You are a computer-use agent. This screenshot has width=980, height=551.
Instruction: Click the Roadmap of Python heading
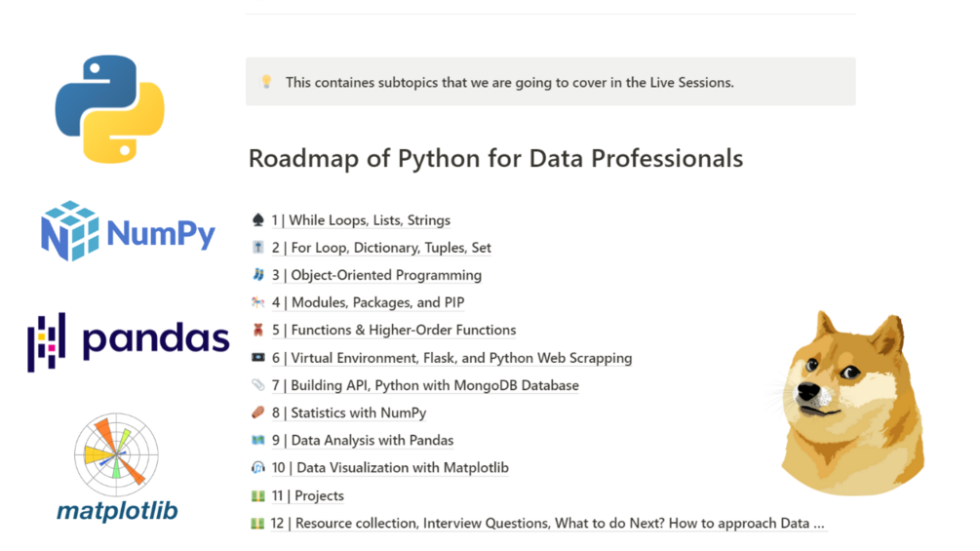point(495,158)
